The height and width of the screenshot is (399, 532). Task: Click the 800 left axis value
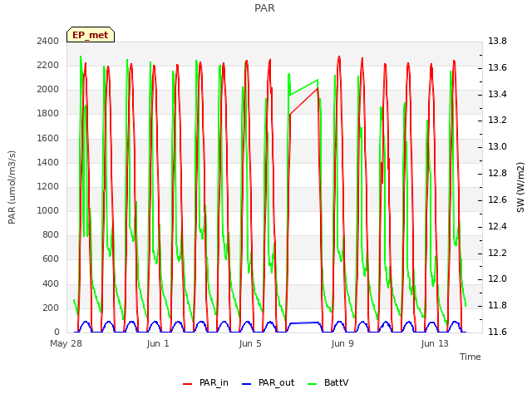pos(51,234)
